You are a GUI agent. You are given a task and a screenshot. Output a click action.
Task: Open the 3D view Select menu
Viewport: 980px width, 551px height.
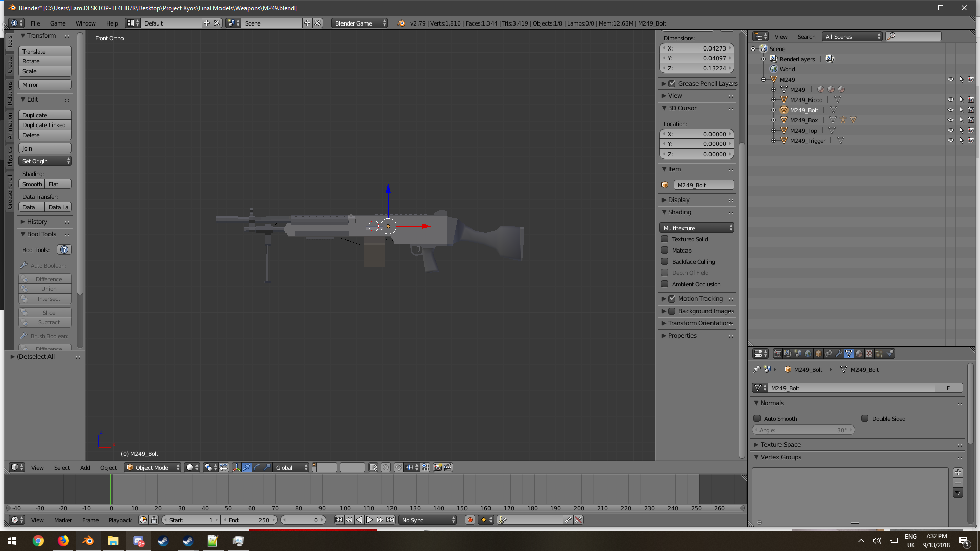62,467
